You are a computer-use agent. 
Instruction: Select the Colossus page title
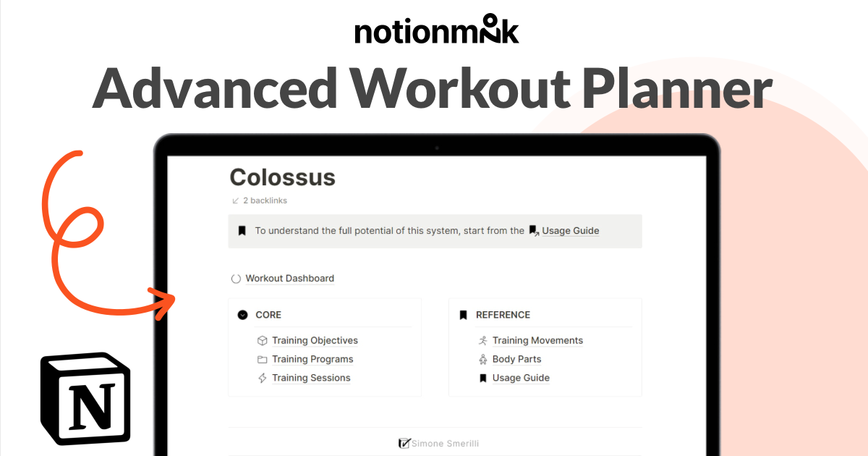(x=281, y=177)
